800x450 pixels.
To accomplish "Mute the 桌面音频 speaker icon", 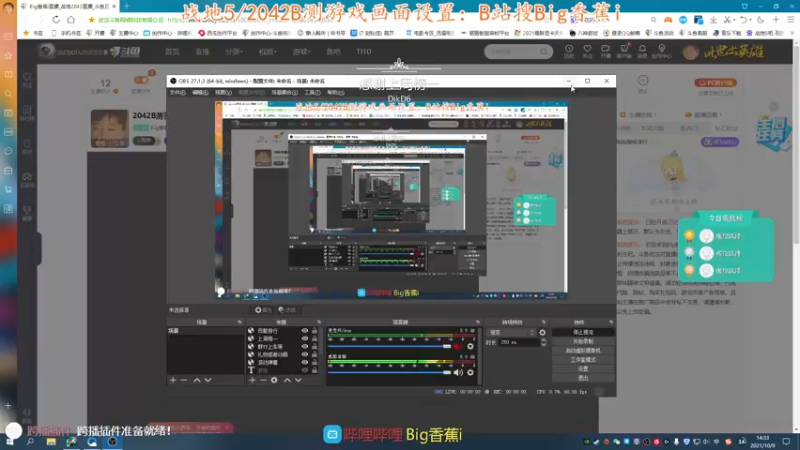I will [x=458, y=372].
